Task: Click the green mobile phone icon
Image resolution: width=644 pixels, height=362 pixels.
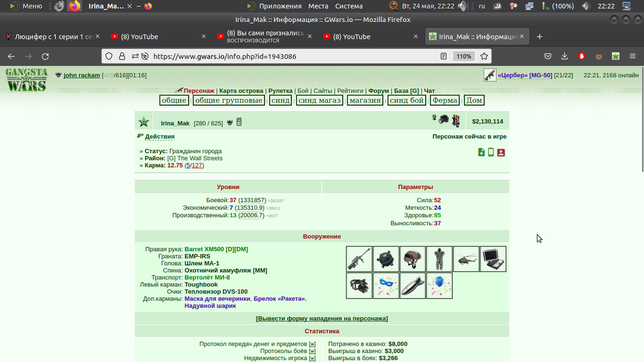Action: click(491, 152)
